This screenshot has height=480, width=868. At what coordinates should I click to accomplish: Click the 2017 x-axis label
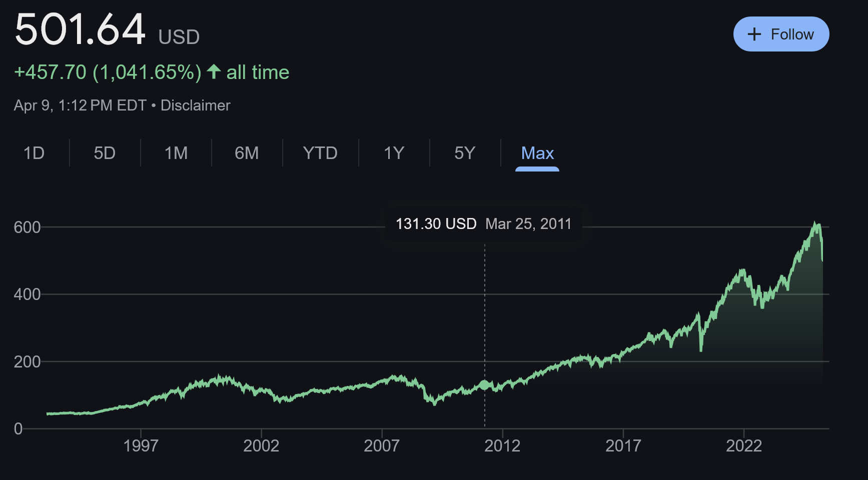click(623, 445)
